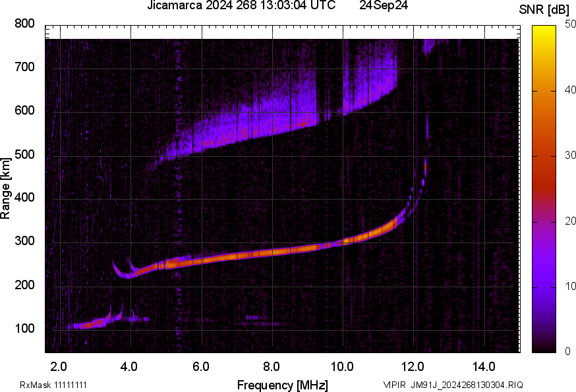Click the date label '24Sep24'
The width and height of the screenshot is (576, 392).
384,5
